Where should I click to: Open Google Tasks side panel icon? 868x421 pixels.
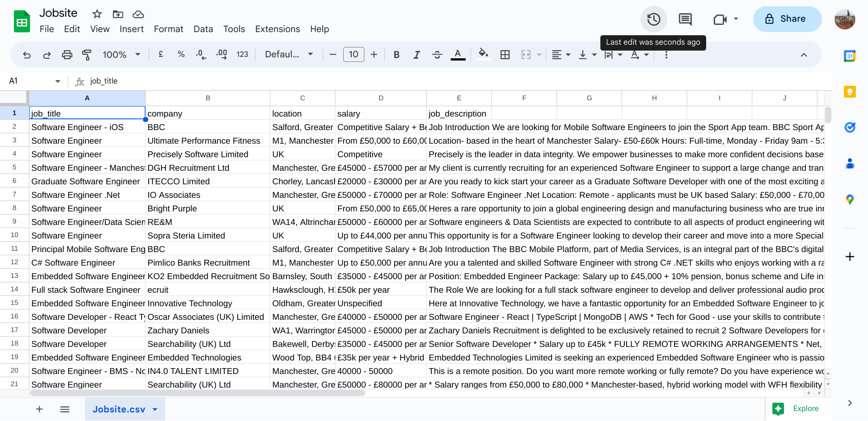[x=850, y=127]
